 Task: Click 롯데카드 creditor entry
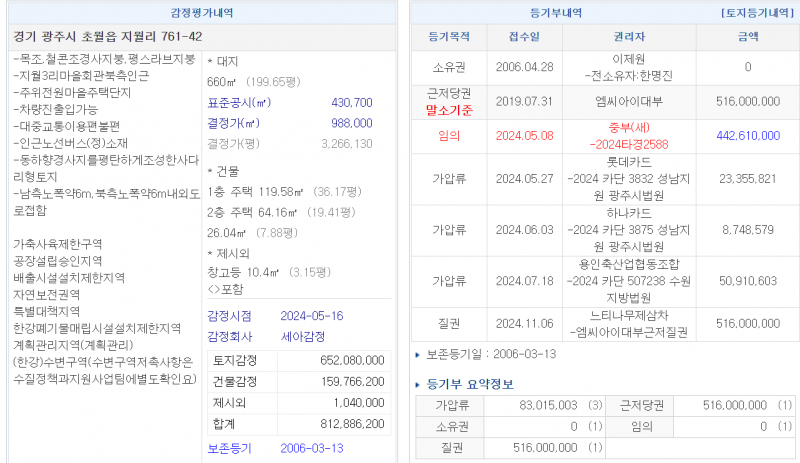tap(629, 162)
